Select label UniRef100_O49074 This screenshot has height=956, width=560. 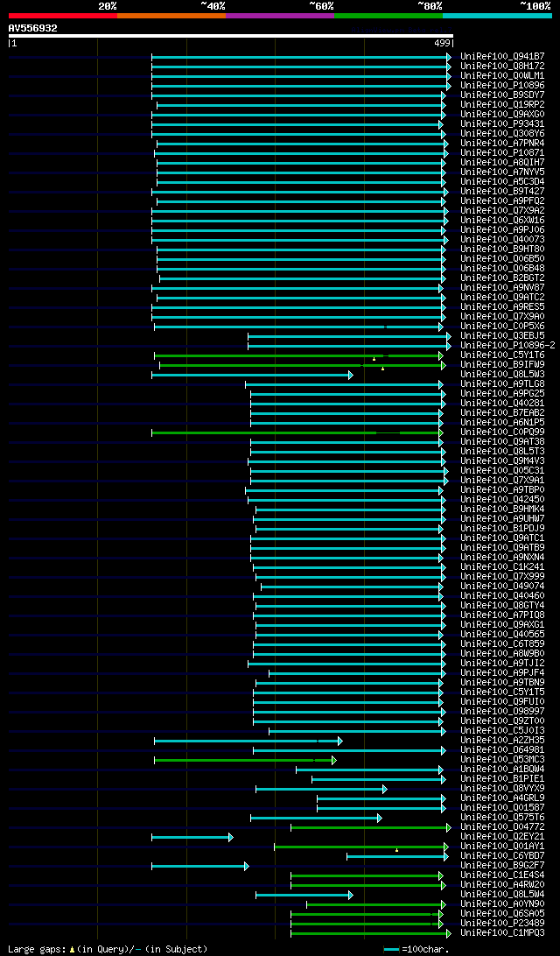503,587
